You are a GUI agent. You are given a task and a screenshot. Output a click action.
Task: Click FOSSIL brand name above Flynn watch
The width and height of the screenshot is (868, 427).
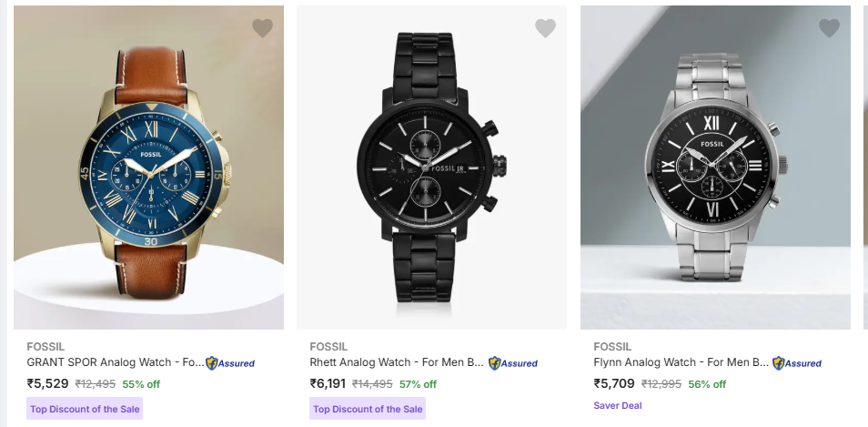(612, 346)
